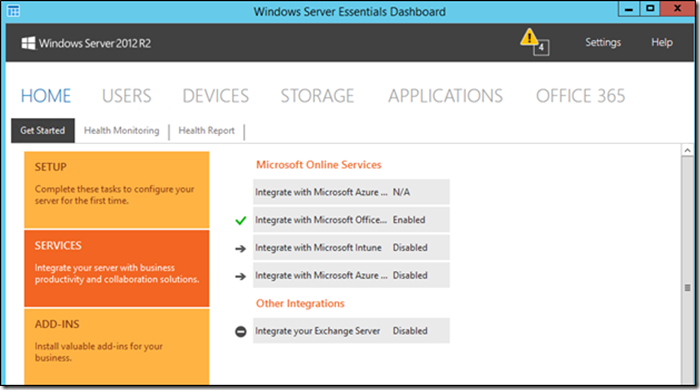Click the arrow icon beside disabled Azure integration
Viewport: 700px width, 390px height.
click(241, 276)
